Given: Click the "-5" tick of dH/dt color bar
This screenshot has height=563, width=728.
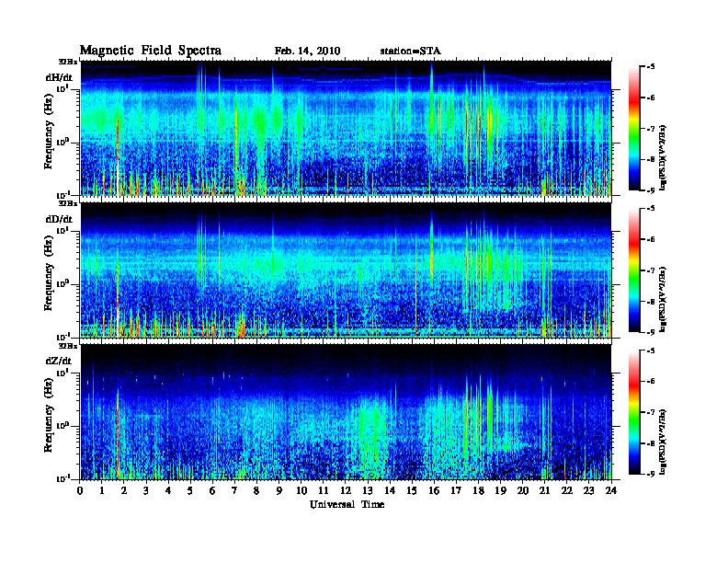Looking at the screenshot, I should tap(651, 67).
